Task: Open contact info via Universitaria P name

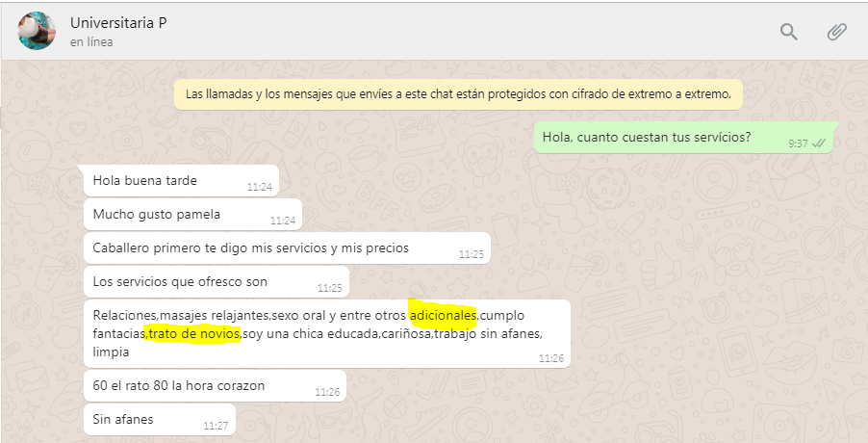Action: coord(118,23)
